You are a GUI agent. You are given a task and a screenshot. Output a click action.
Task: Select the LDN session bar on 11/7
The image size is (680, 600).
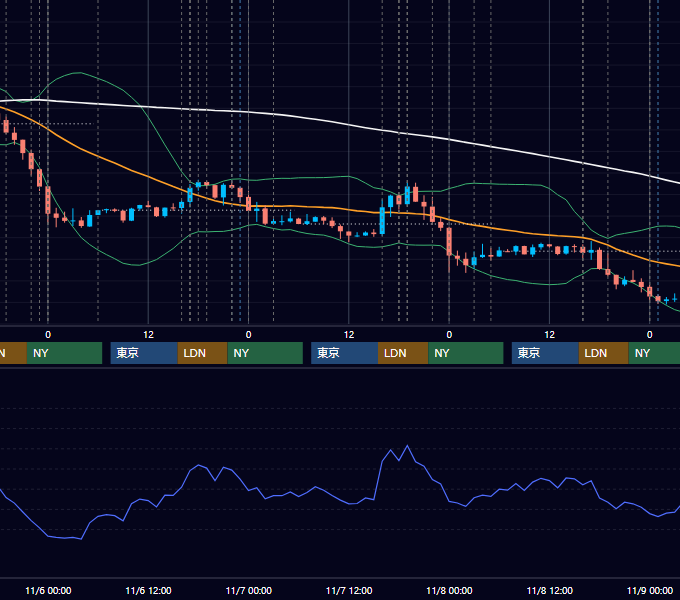[x=403, y=353]
